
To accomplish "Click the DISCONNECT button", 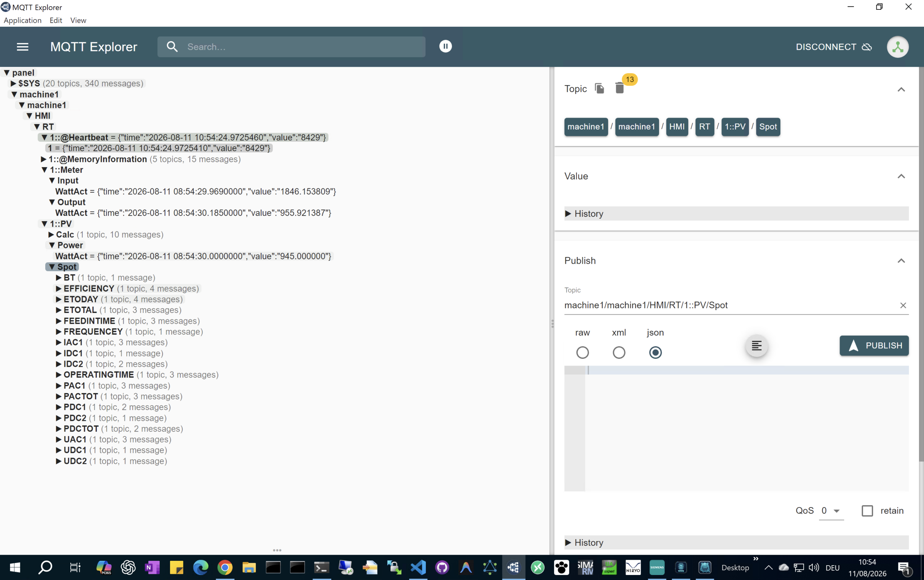I will tap(833, 47).
